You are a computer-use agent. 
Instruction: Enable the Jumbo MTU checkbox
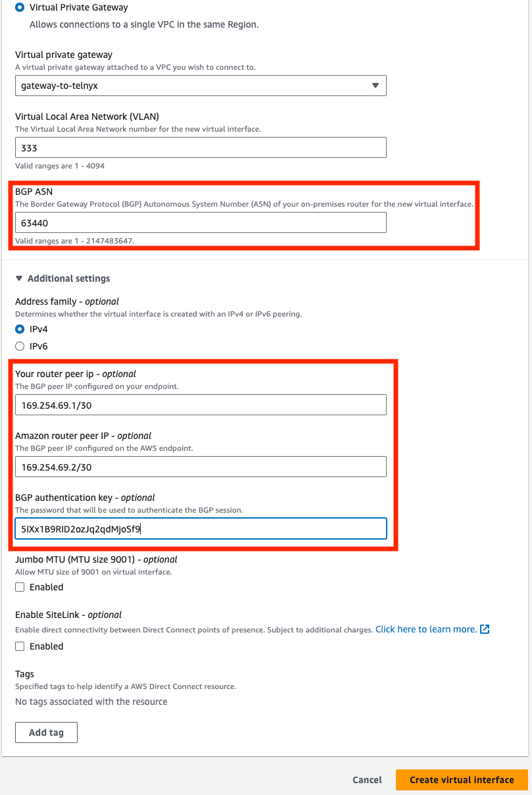[x=19, y=586]
